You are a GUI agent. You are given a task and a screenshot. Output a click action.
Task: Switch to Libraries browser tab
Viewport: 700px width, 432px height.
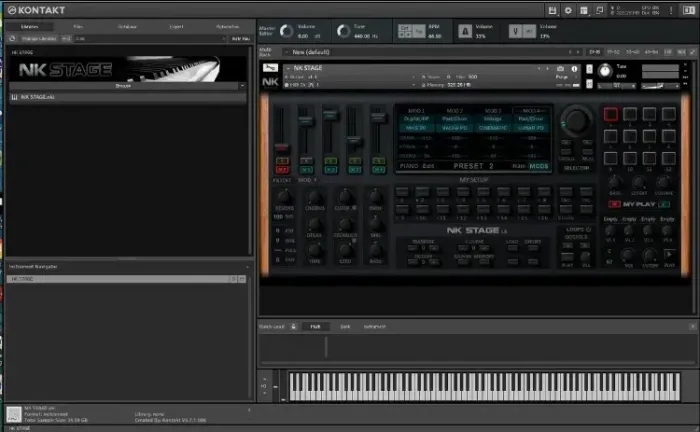pyautogui.click(x=29, y=26)
